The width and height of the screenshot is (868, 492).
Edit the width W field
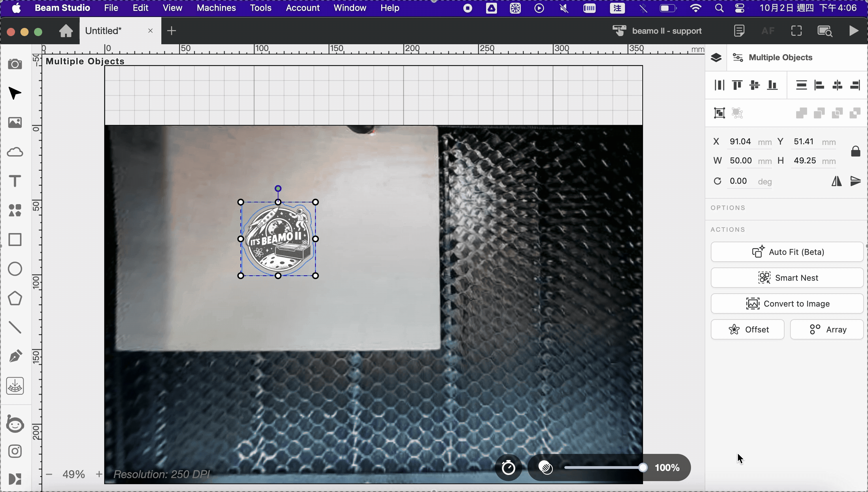[x=750, y=161]
